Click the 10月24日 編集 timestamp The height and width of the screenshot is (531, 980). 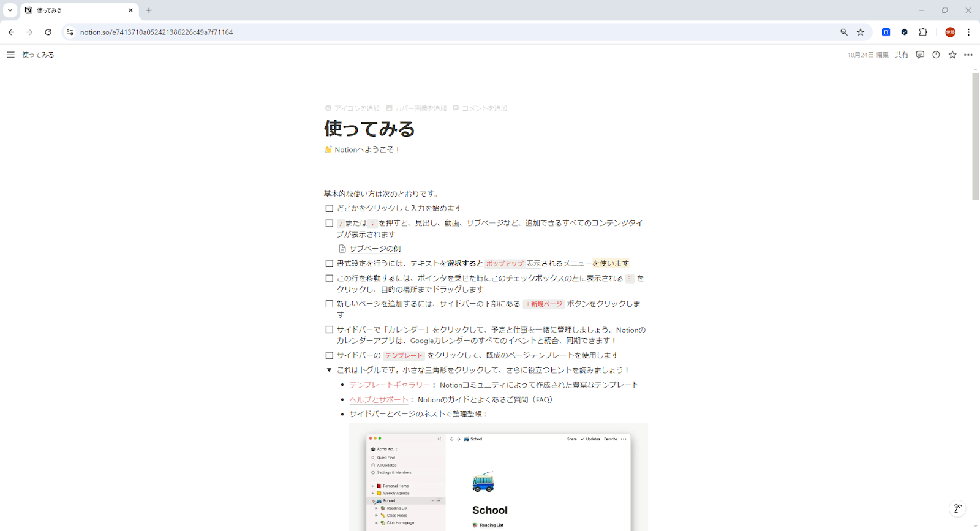tap(868, 55)
